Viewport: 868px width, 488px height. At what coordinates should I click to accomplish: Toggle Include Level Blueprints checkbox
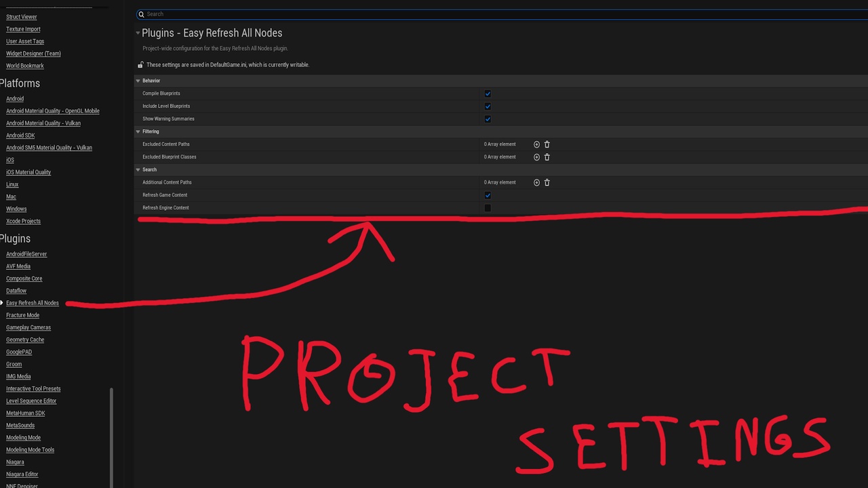pos(488,106)
